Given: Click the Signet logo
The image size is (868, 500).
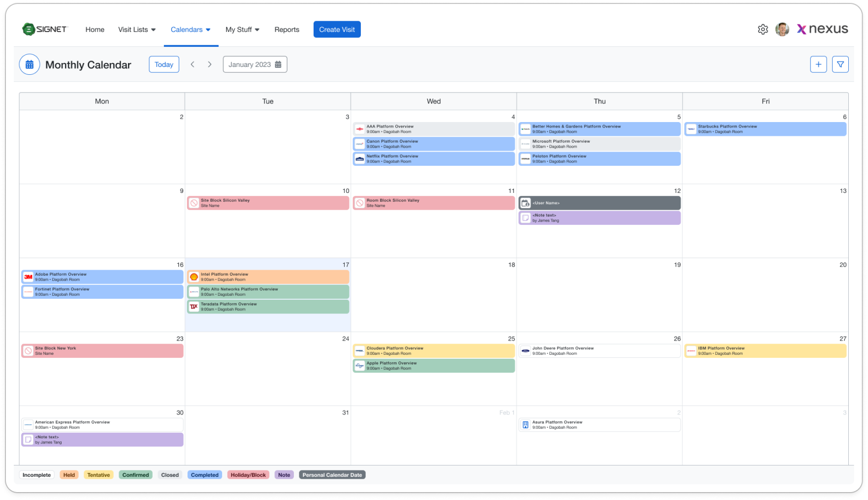Looking at the screenshot, I should click(44, 29).
